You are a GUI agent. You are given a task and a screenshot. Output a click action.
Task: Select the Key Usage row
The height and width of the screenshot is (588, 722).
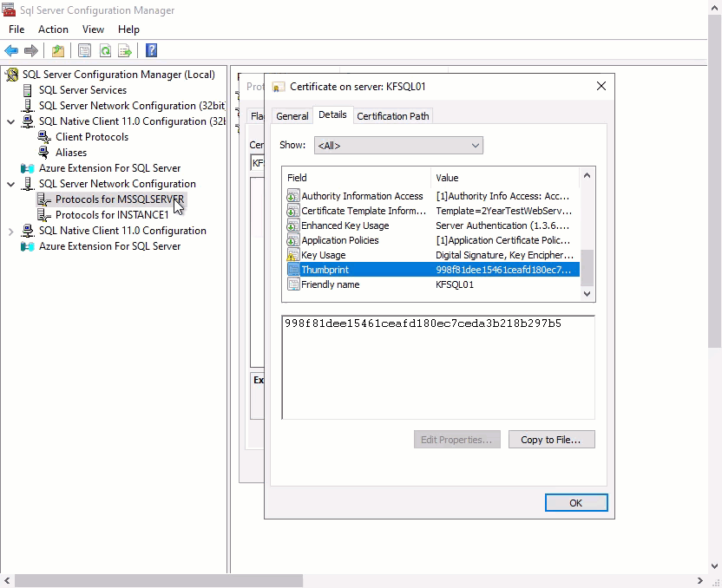click(433, 255)
